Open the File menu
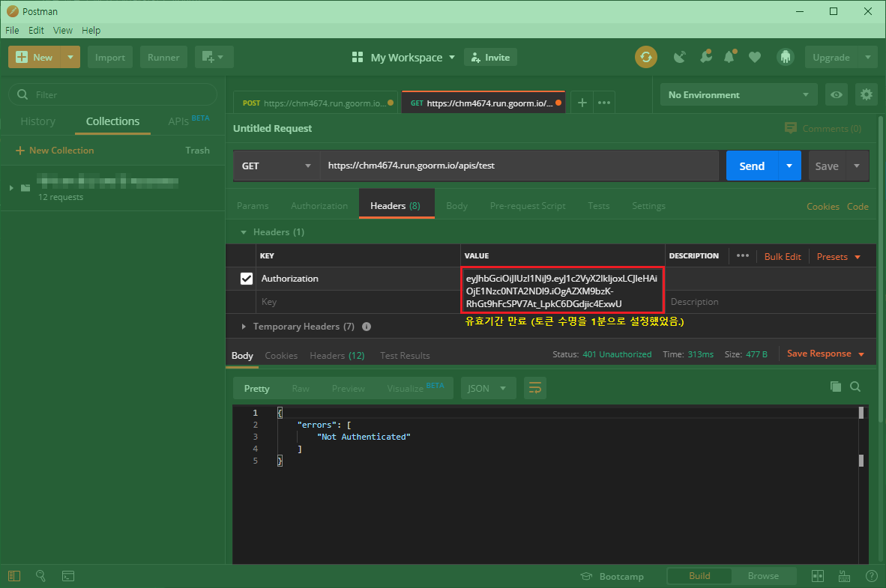 [x=12, y=30]
